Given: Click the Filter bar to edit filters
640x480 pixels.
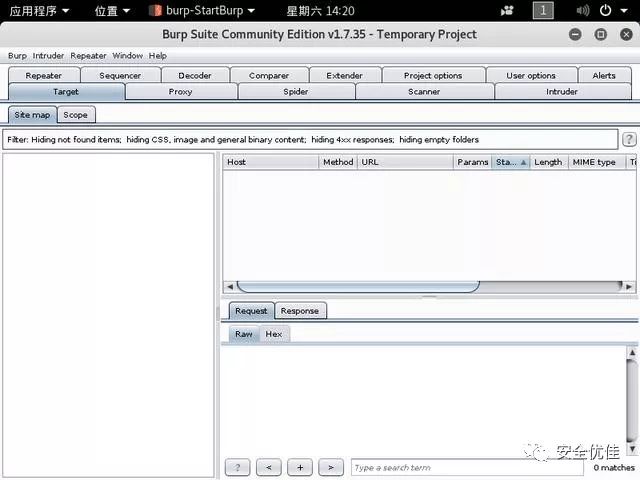Looking at the screenshot, I should (310, 140).
